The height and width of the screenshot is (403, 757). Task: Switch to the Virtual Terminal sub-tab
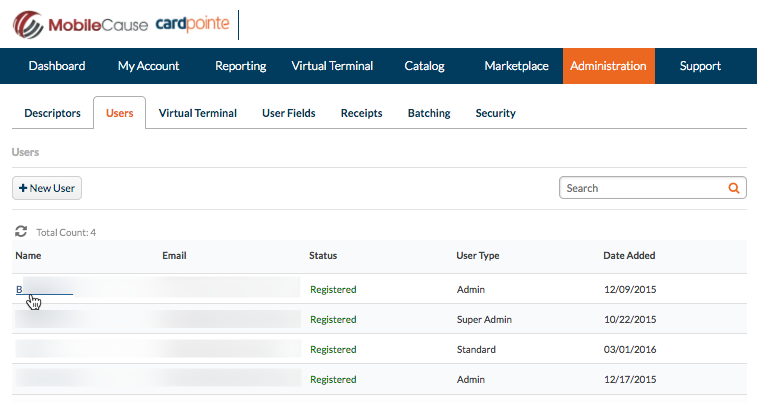pos(198,113)
